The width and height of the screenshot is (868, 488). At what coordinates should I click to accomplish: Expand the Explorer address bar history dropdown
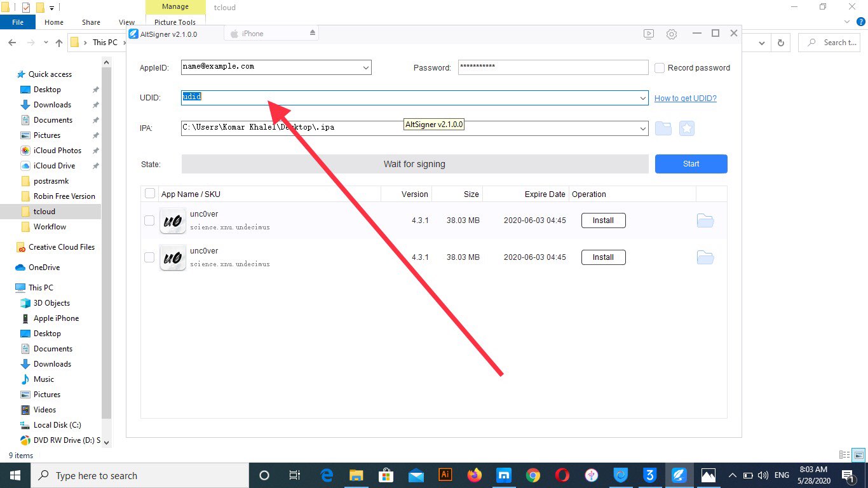click(763, 43)
